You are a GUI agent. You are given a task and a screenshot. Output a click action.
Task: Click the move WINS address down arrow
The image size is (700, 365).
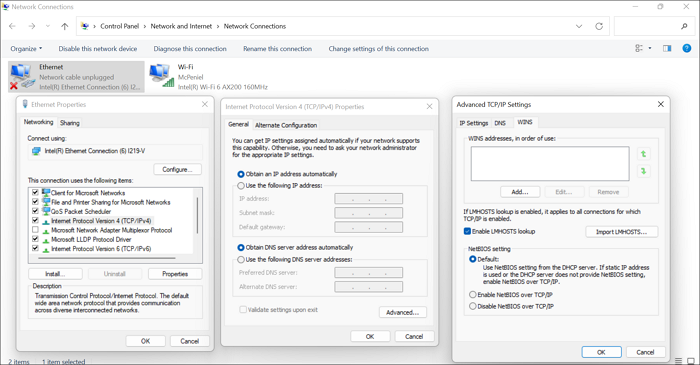click(x=643, y=171)
